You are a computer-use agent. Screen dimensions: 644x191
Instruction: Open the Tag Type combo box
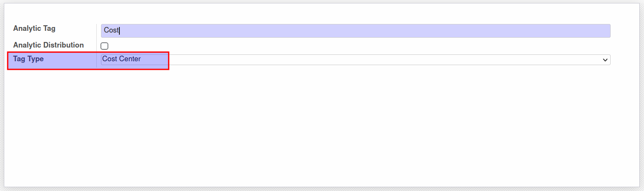tap(356, 60)
